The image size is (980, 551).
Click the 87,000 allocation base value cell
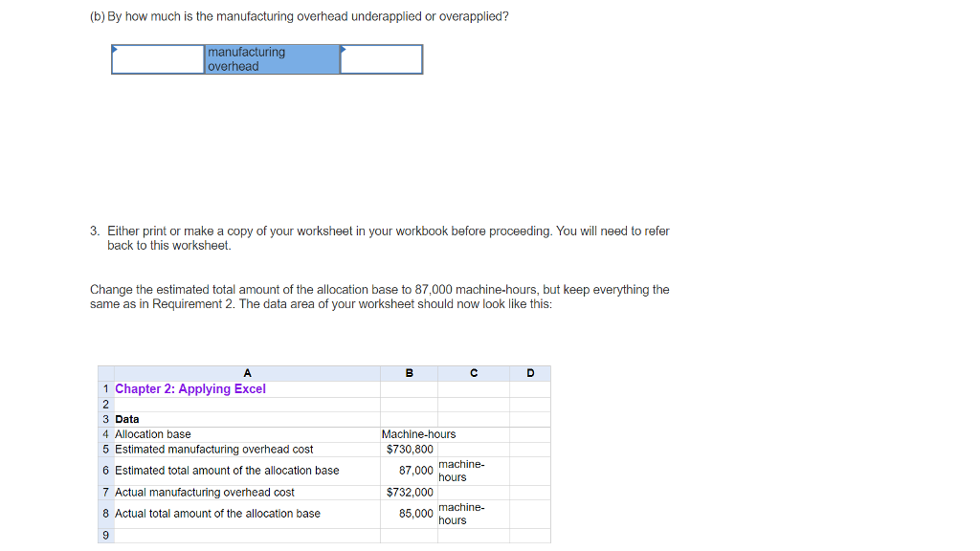(417, 470)
